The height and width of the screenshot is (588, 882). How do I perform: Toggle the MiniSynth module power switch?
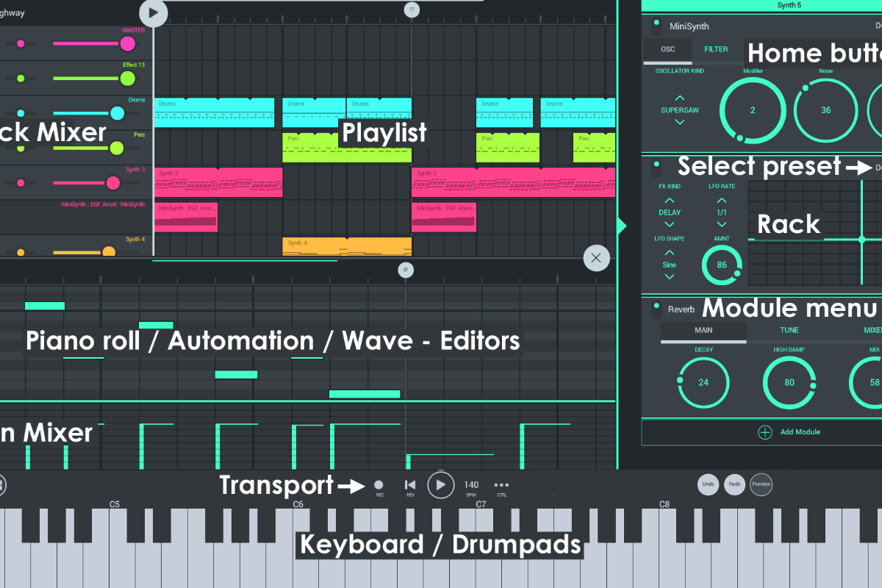click(x=656, y=27)
